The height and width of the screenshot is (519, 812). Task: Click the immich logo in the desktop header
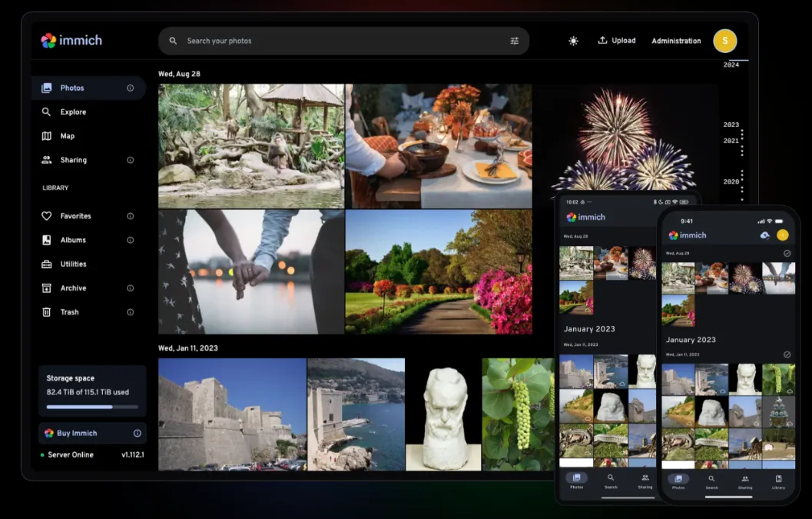coord(71,41)
